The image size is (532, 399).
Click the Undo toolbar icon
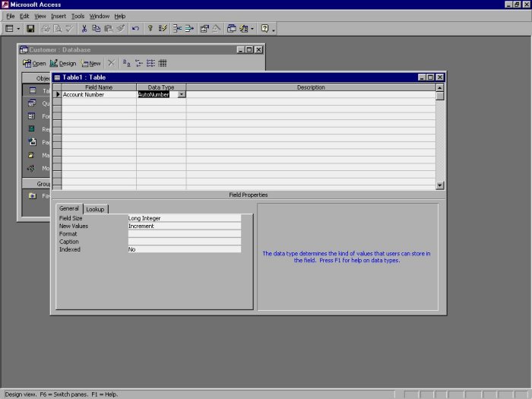[x=135, y=28]
